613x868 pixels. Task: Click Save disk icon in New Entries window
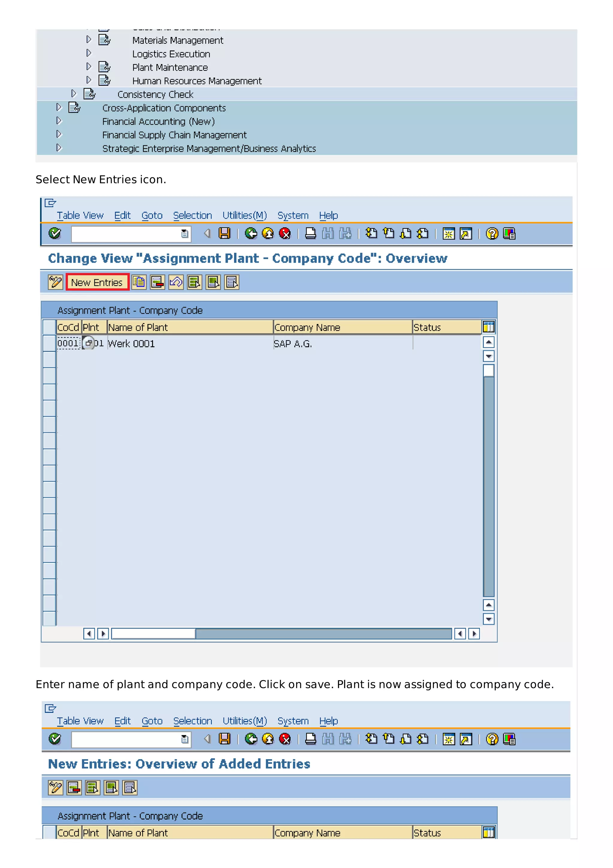click(x=224, y=738)
